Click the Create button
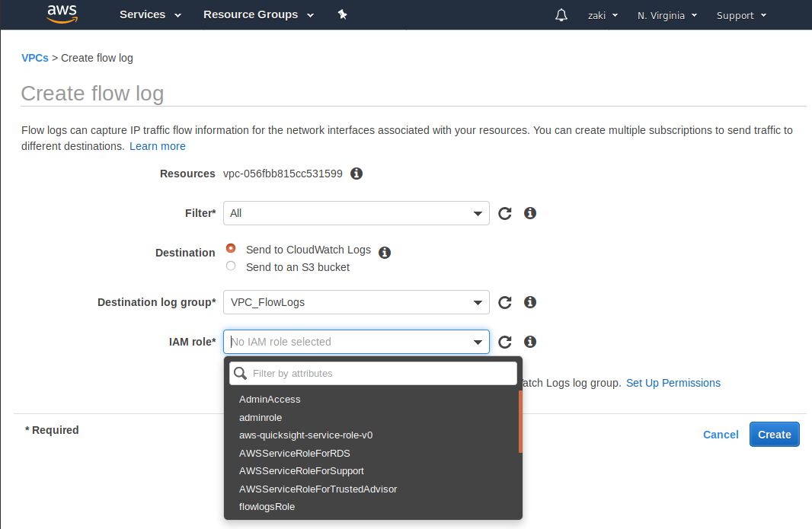This screenshot has width=812, height=529. click(774, 434)
